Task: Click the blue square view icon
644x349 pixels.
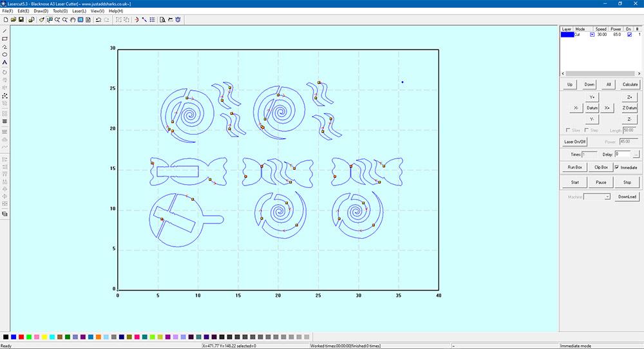Action: (80, 20)
